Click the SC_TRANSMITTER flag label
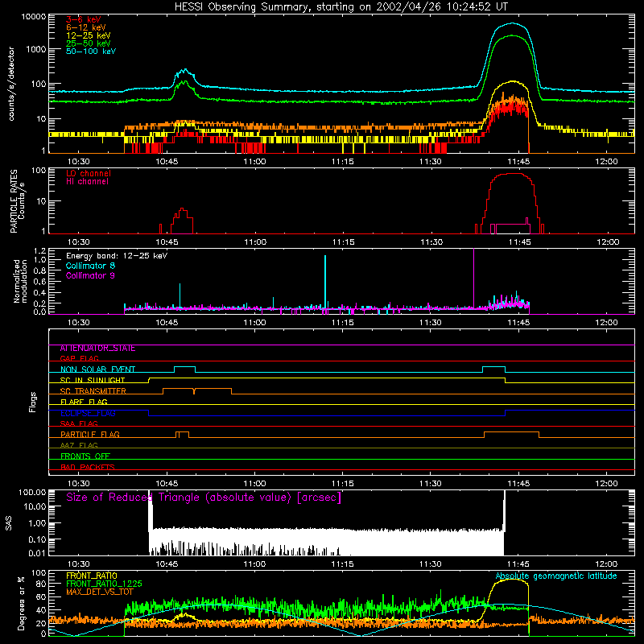 pyautogui.click(x=93, y=390)
